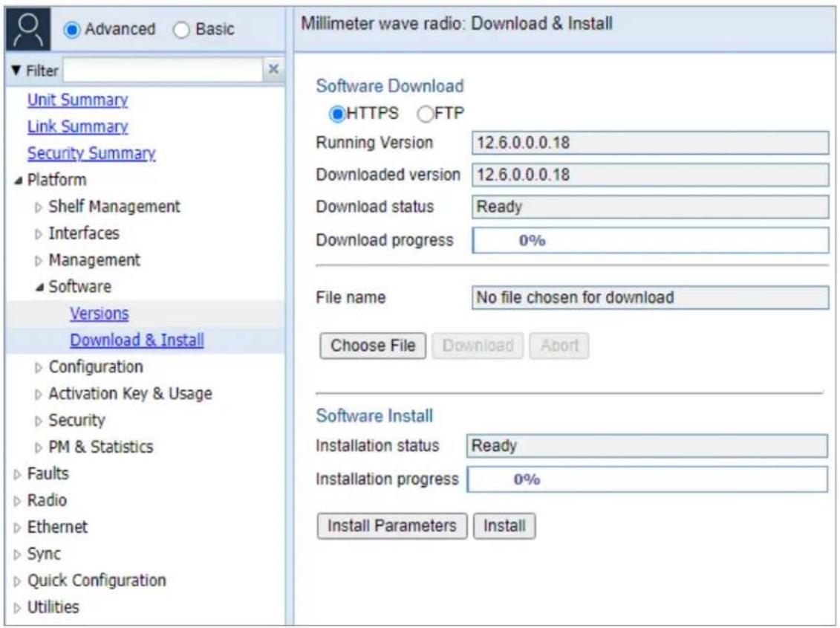This screenshot has height=628, width=840.
Task: Collapse the Filter triangle icon
Action: 16,71
